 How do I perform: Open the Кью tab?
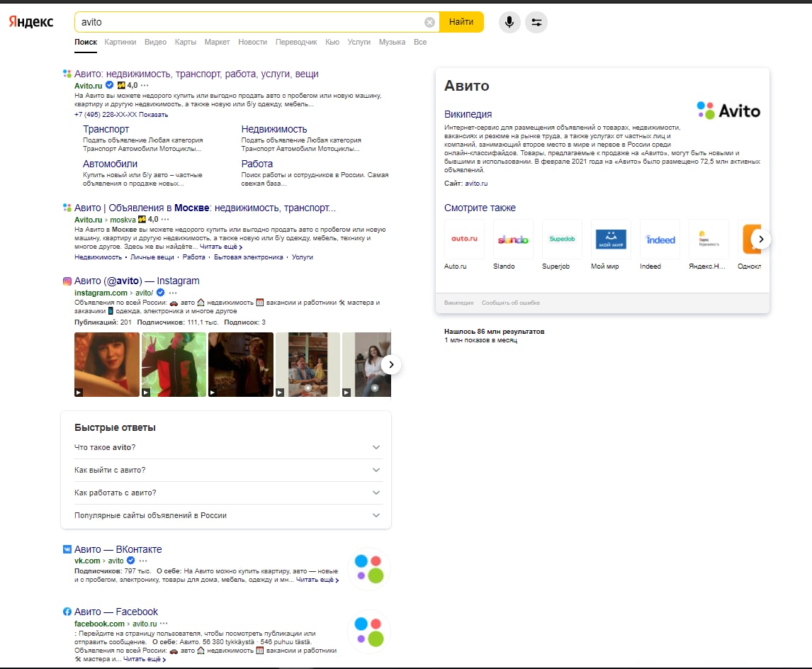tap(332, 42)
